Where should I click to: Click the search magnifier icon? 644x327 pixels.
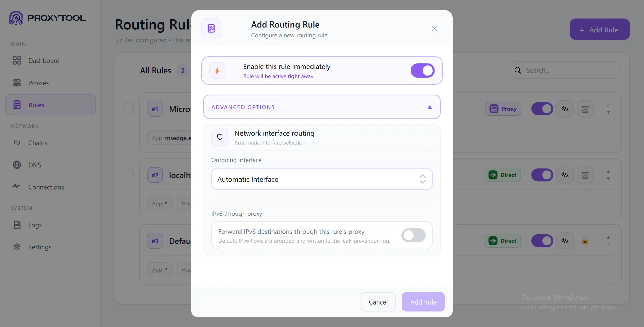pyautogui.click(x=518, y=70)
